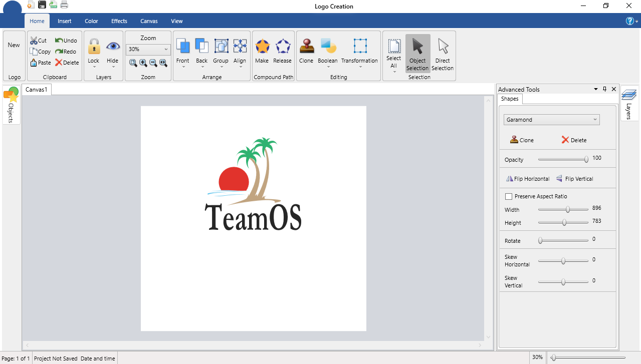This screenshot has width=641, height=364.
Task: Expand the Align dropdown
Action: (240, 67)
